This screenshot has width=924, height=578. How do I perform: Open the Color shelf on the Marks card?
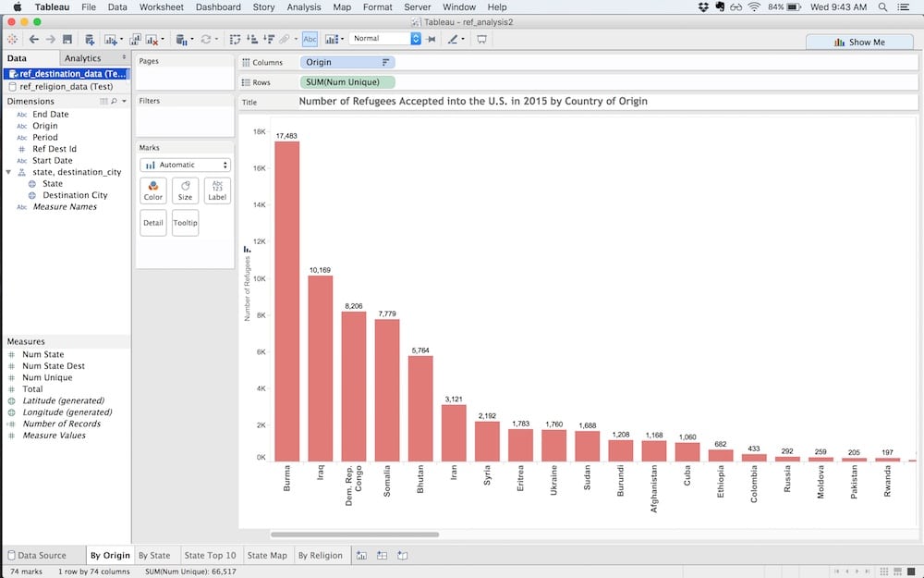pos(152,191)
